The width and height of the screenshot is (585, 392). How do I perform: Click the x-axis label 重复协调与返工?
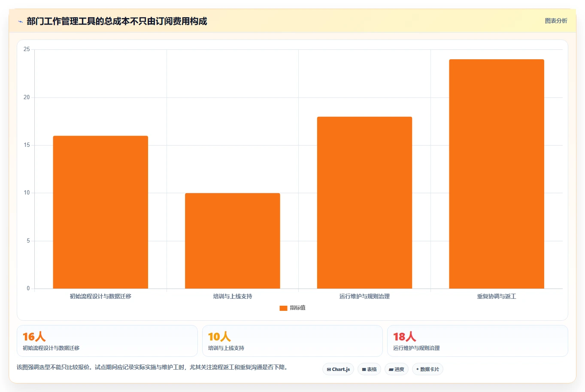click(497, 296)
